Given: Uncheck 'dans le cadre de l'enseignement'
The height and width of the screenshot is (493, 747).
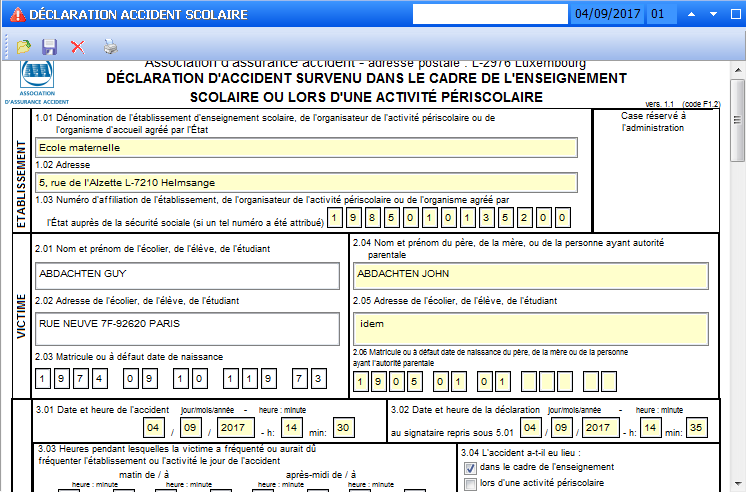Looking at the screenshot, I should coord(471,467).
